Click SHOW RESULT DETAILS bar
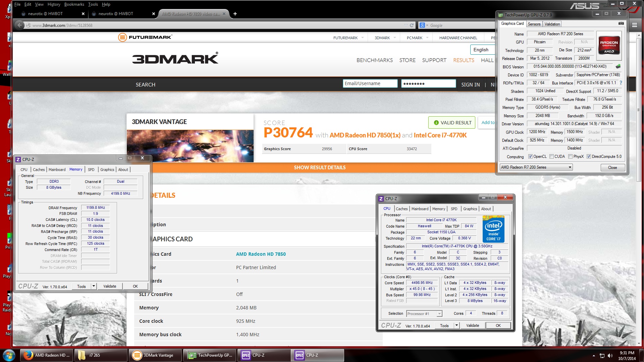644x362 pixels. click(319, 168)
